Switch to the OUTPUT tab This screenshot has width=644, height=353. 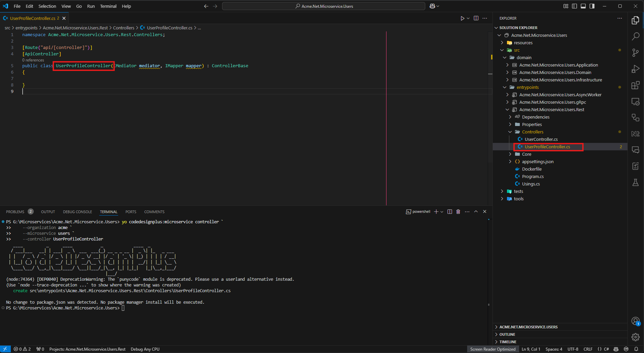coord(48,211)
